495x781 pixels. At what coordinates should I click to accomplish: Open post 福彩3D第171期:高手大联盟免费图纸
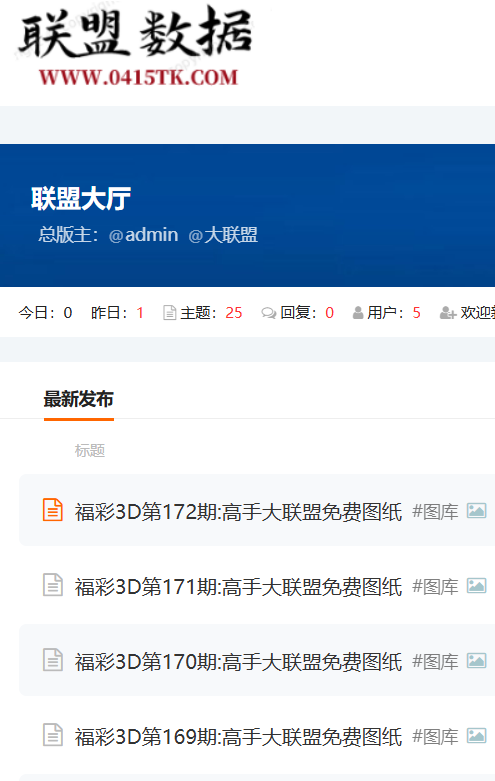coord(239,587)
